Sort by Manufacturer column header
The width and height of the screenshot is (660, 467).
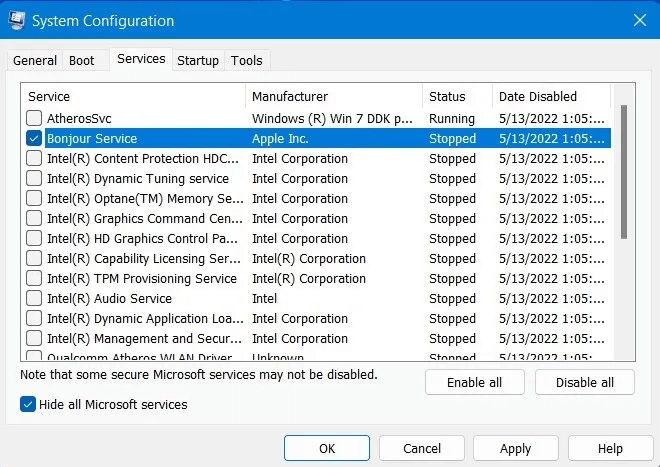(x=333, y=97)
